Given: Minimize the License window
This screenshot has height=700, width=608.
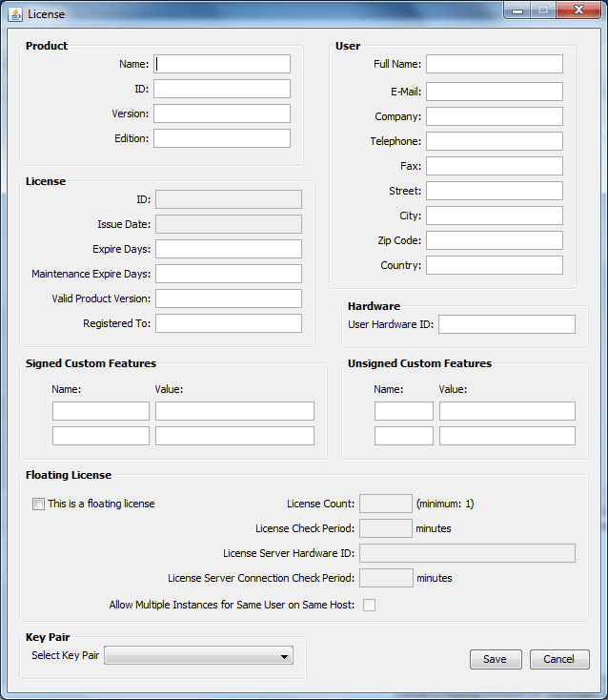Looking at the screenshot, I should click(517, 10).
